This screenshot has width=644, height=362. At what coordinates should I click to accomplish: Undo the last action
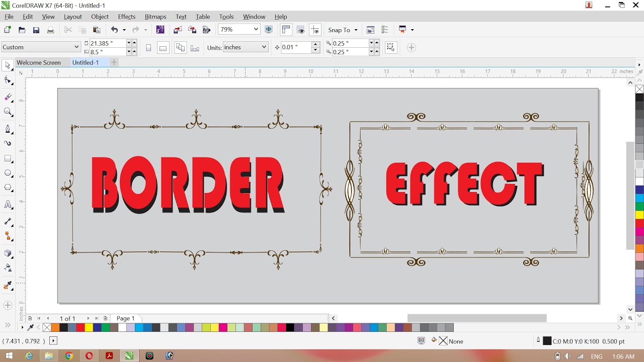point(114,30)
